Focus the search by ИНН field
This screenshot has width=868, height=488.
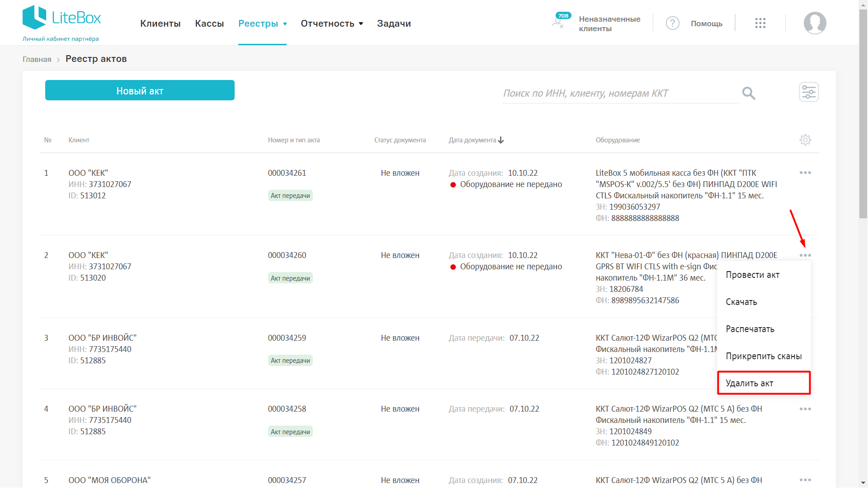pyautogui.click(x=620, y=93)
